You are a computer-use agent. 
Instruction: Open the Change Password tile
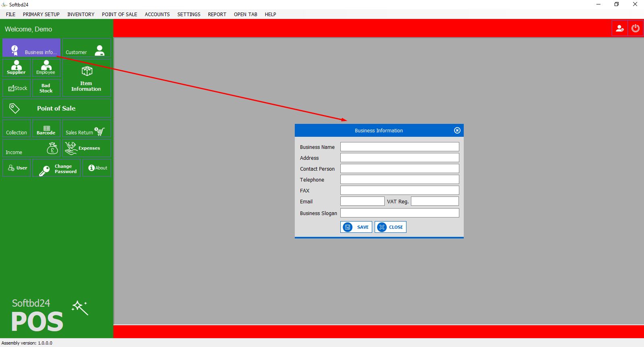[x=56, y=168]
